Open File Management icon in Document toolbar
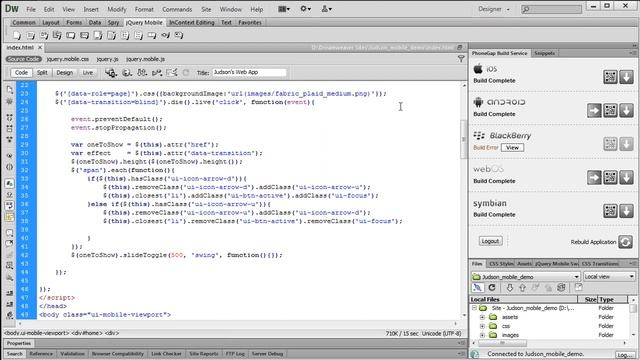 tap(142, 73)
